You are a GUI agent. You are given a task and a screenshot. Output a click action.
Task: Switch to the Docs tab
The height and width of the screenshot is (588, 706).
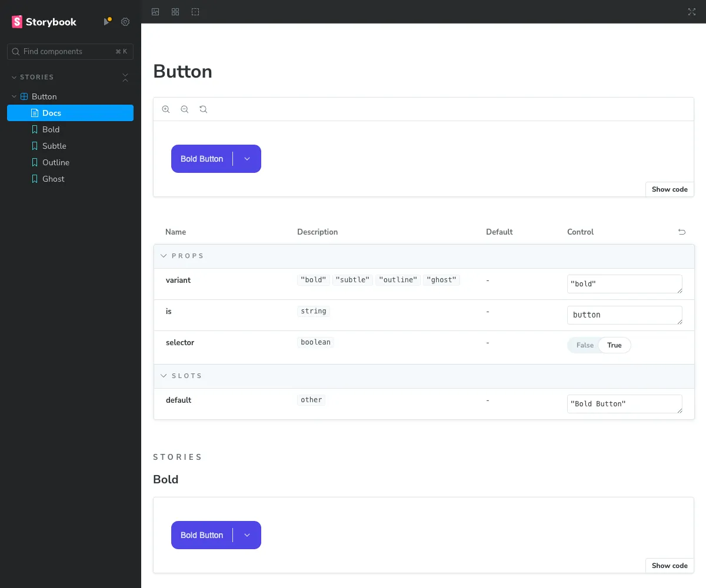coord(52,113)
